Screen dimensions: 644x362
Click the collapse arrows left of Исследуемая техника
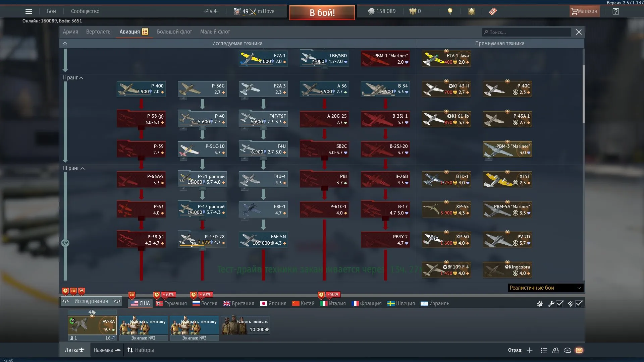[65, 44]
